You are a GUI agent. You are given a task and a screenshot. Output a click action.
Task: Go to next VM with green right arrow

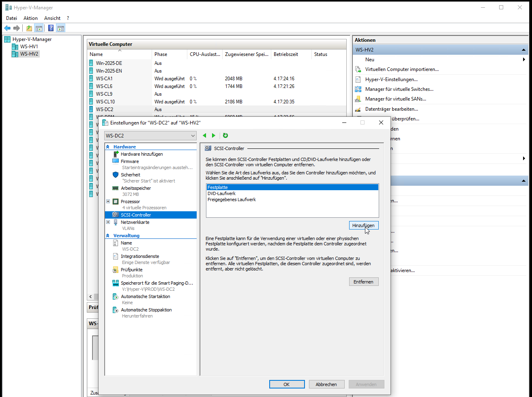[x=214, y=135]
